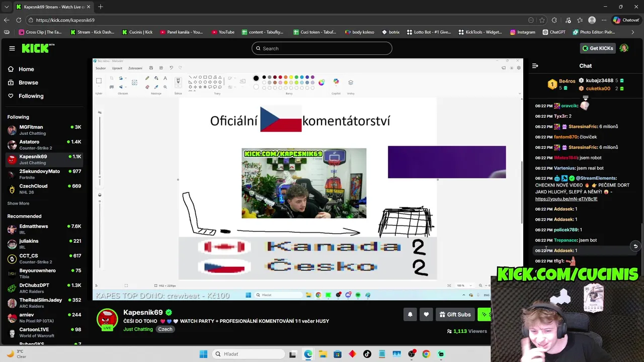Select Pencil tool in streamed Paint window
This screenshot has height=362, width=644.
coord(147,78)
